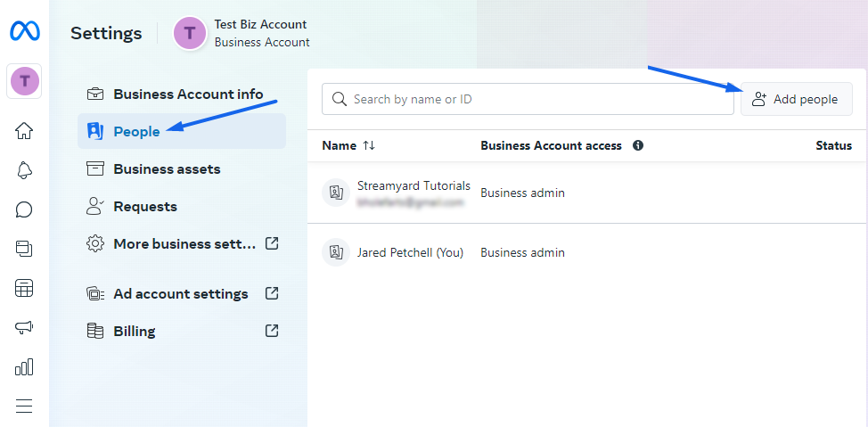Open the Jared Petchell (You) row
The image size is (868, 427).
tap(587, 252)
